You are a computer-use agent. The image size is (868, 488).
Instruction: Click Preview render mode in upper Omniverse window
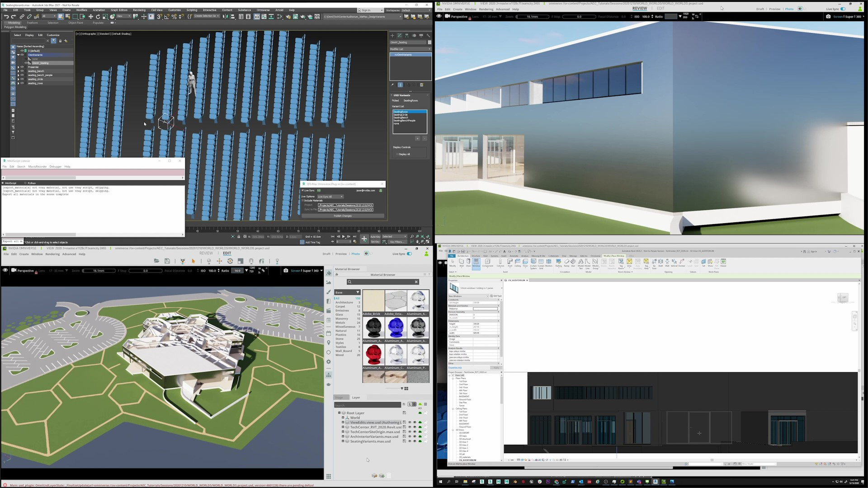pos(775,9)
